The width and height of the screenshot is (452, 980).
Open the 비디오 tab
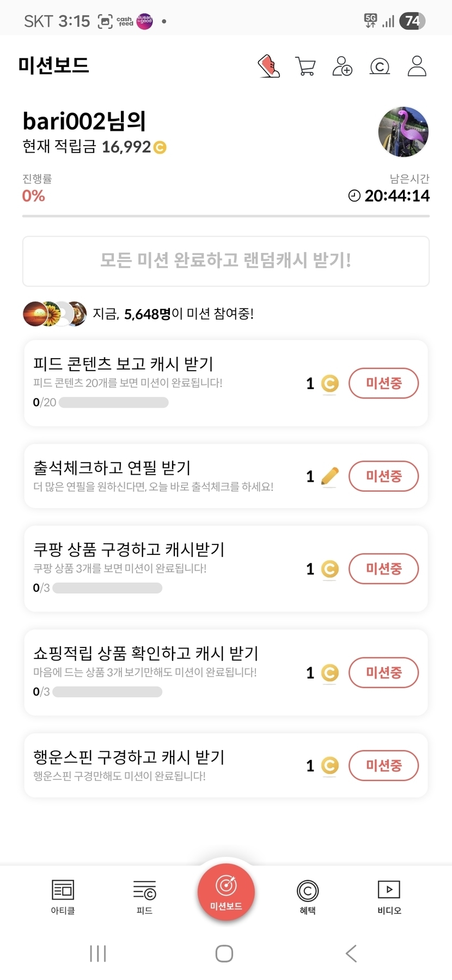click(x=389, y=897)
